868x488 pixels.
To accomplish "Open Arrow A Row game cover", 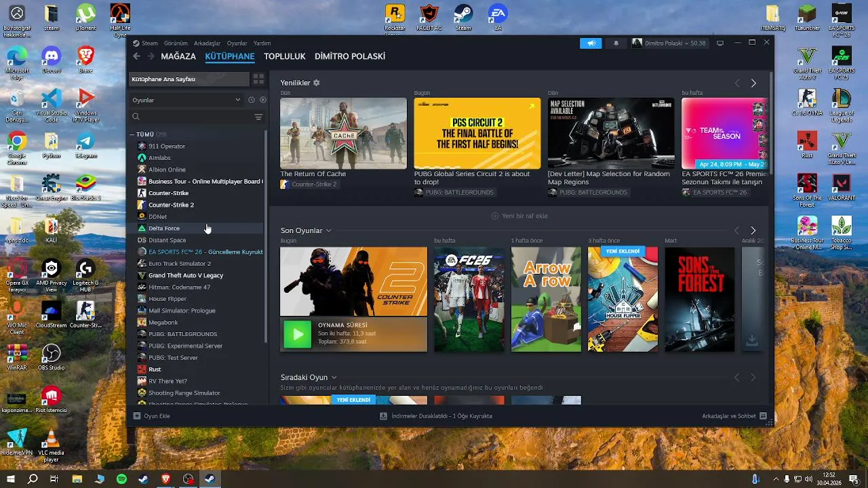I will pyautogui.click(x=546, y=299).
